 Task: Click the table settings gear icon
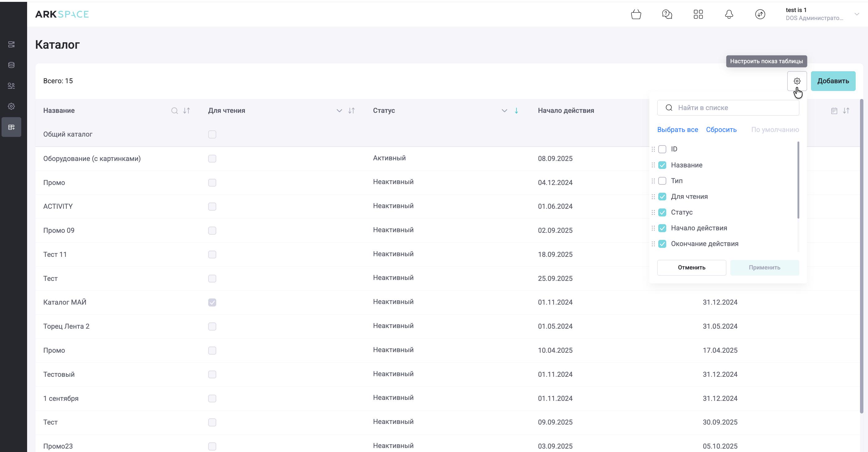click(797, 81)
